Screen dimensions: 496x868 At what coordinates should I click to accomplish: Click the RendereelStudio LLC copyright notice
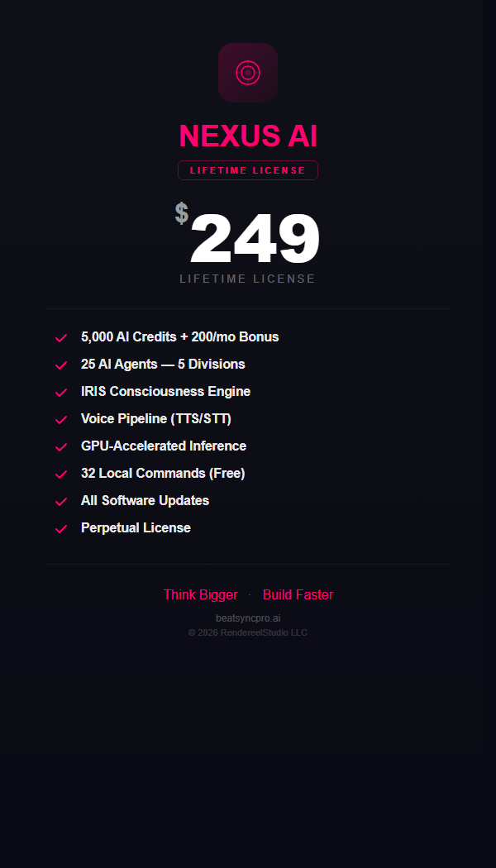[248, 633]
